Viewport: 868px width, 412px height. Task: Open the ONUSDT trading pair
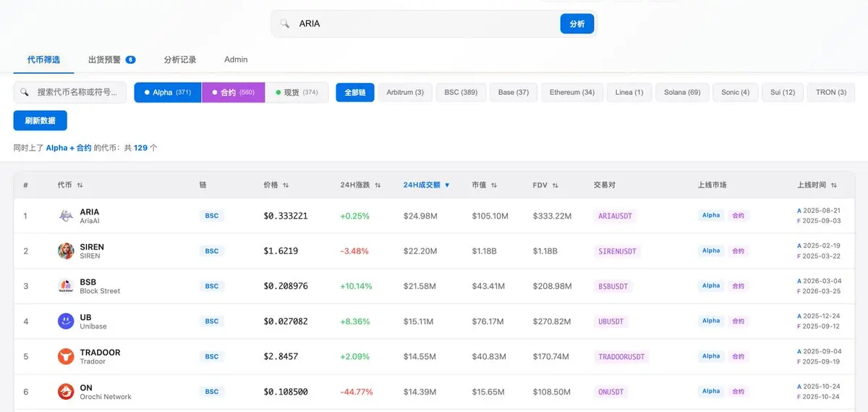point(611,392)
